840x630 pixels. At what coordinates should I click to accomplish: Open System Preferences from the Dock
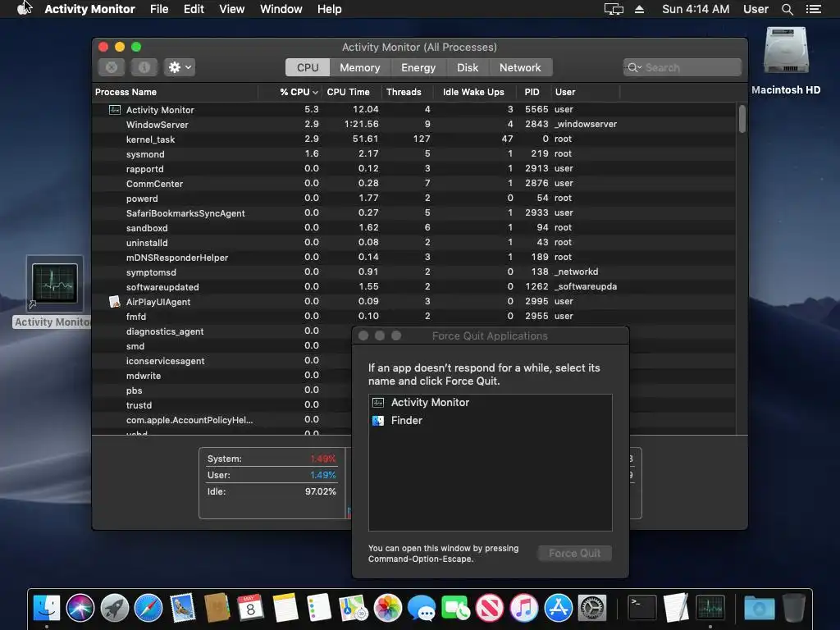point(592,608)
